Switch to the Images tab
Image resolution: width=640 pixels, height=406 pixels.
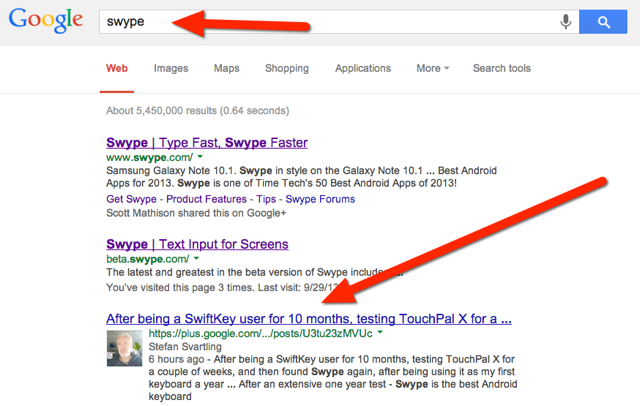(170, 68)
